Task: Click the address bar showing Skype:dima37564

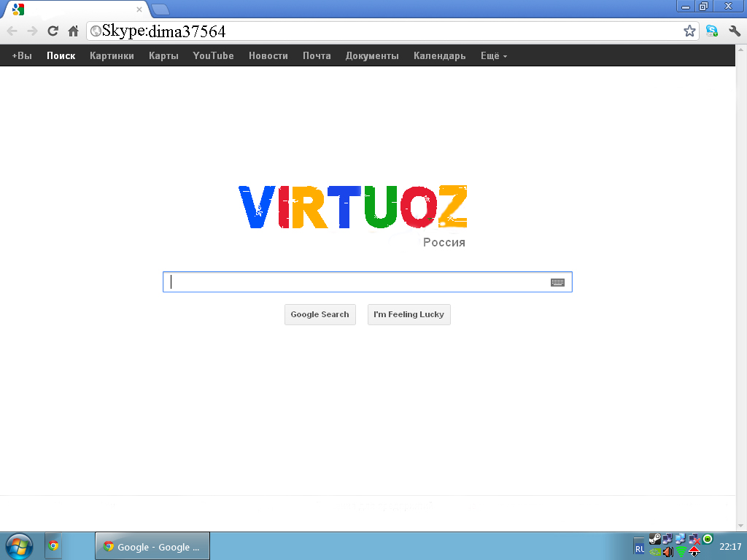Action: (392, 31)
